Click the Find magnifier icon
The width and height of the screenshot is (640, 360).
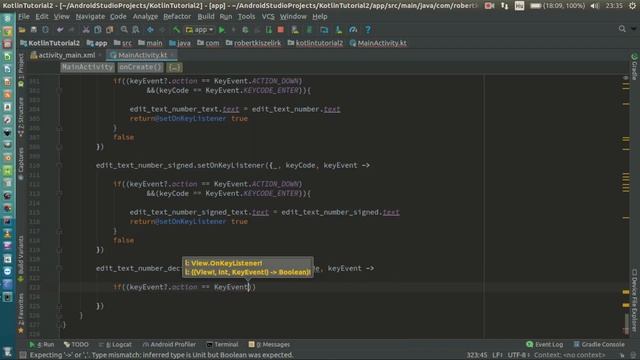124,30
